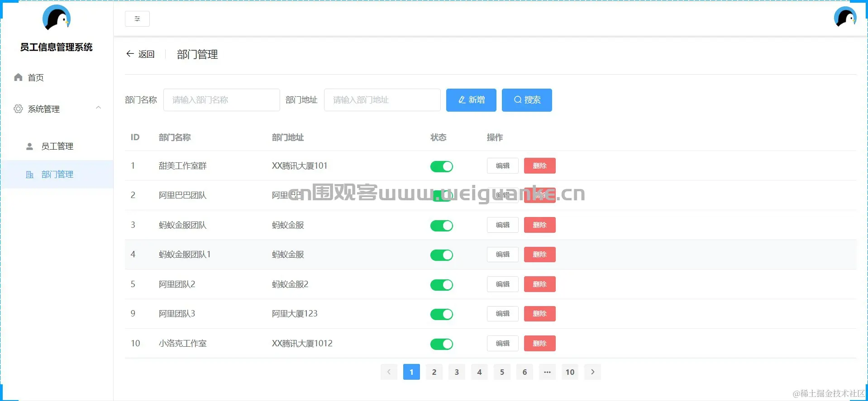Viewport: 868px width, 401px height.
Task: Click the person icon for 员工管理
Action: 29,146
